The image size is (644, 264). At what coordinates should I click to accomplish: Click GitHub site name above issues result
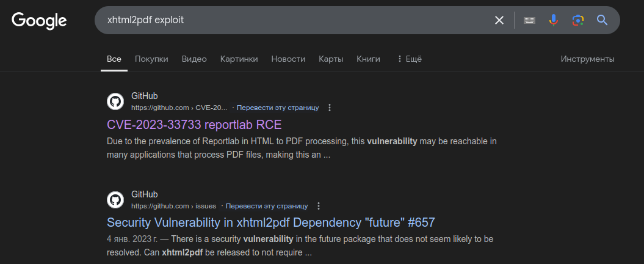145,194
